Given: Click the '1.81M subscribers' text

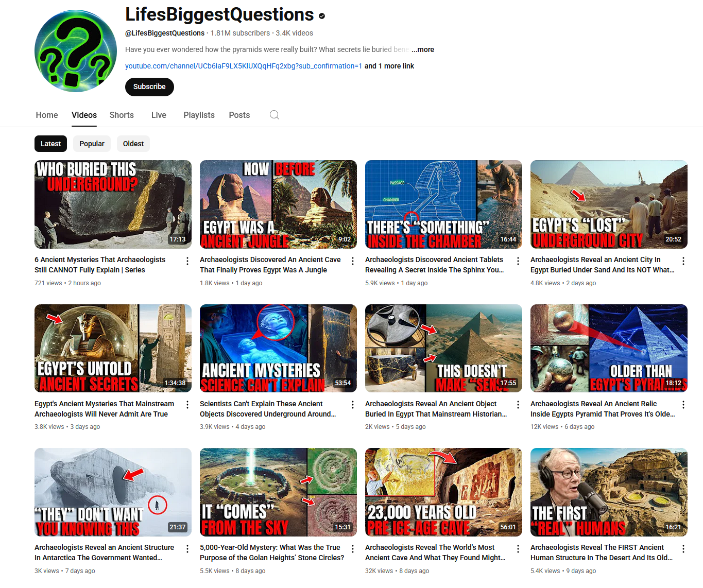Looking at the screenshot, I should pos(240,33).
